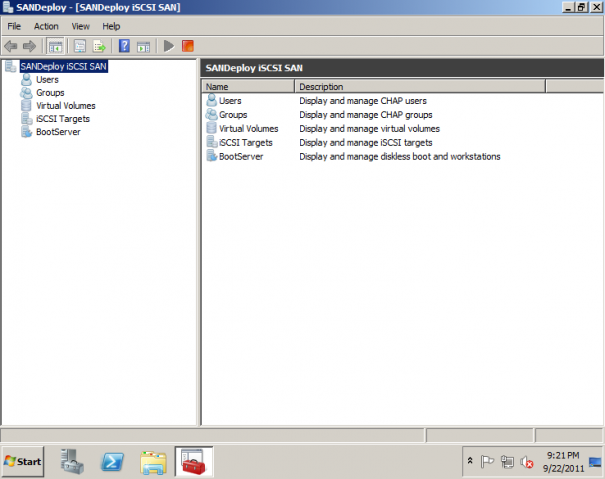
Task: Click the Forward arrow toolbar icon
Action: tap(29, 46)
